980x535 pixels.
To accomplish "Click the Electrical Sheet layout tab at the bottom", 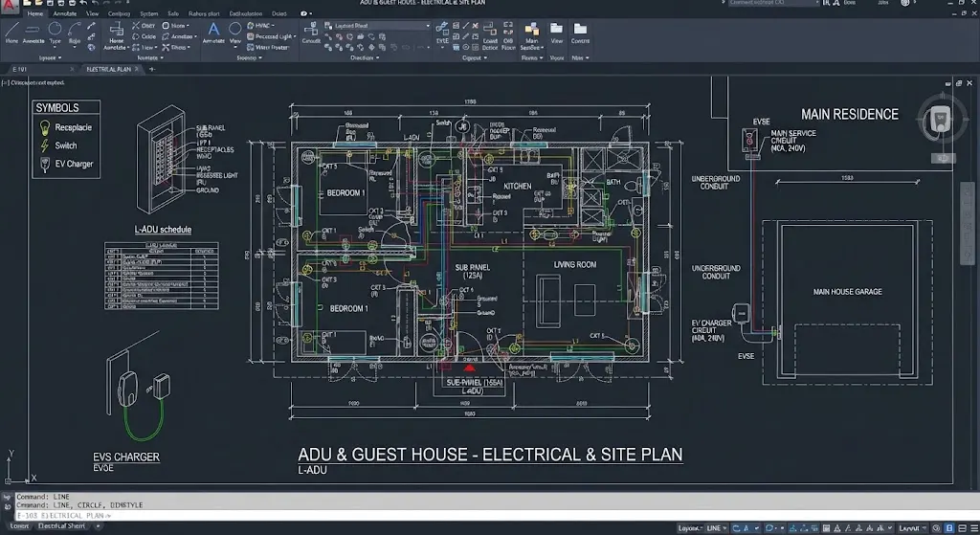I will pos(62,526).
